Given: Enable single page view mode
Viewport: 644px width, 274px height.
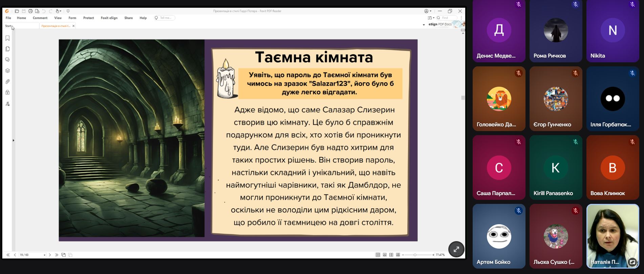Looking at the screenshot, I should coord(378,255).
